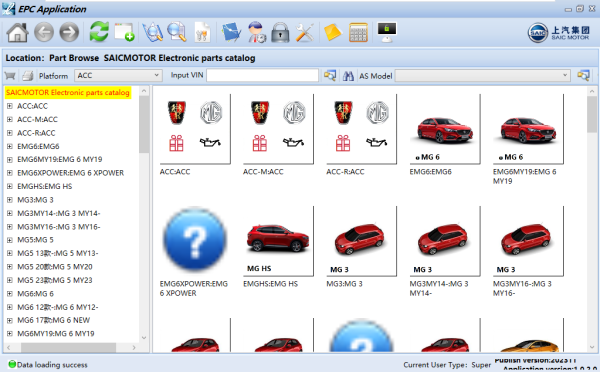Open EMG6XPOWER question mark thumbnail

pos(195,240)
